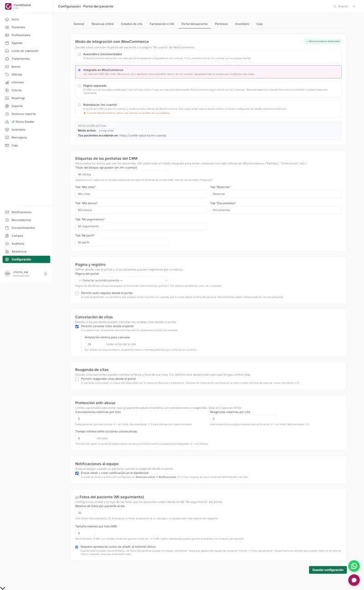Switch to the Permisos tab
Viewport: 364px width, 590px height.
[x=221, y=24]
